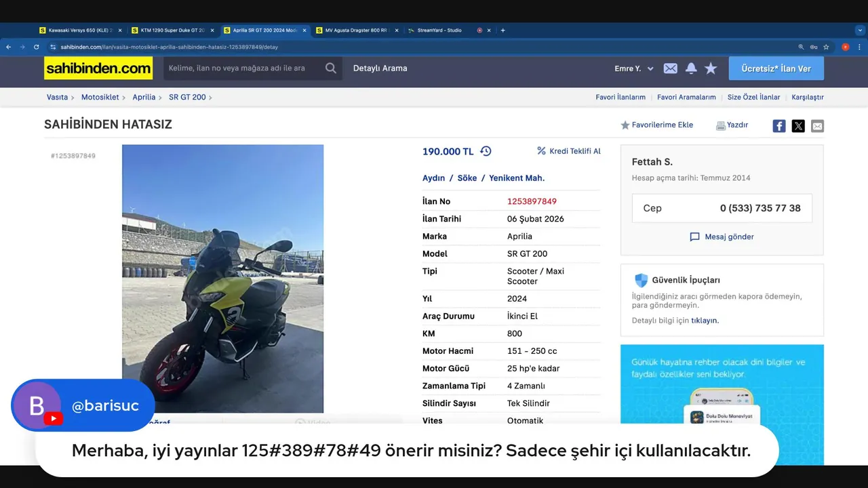Image resolution: width=868 pixels, height=488 pixels.
Task: Click seller name Fettah S.
Action: 652,162
